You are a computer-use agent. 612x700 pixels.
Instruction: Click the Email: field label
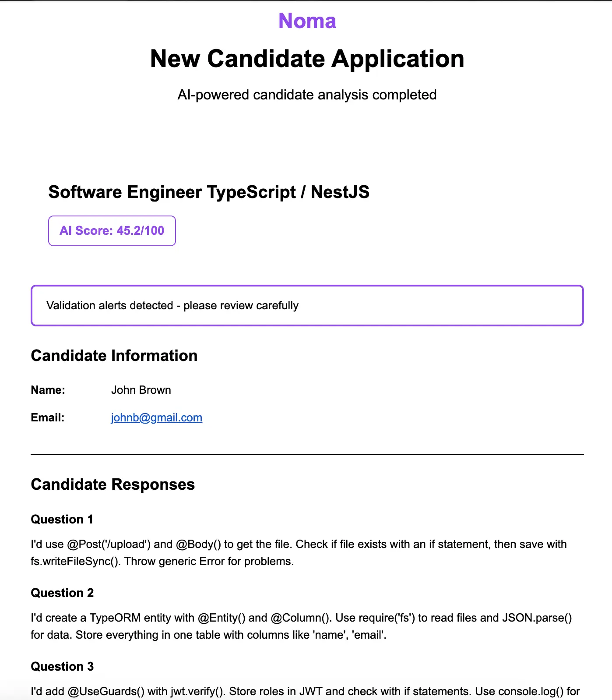pos(48,417)
